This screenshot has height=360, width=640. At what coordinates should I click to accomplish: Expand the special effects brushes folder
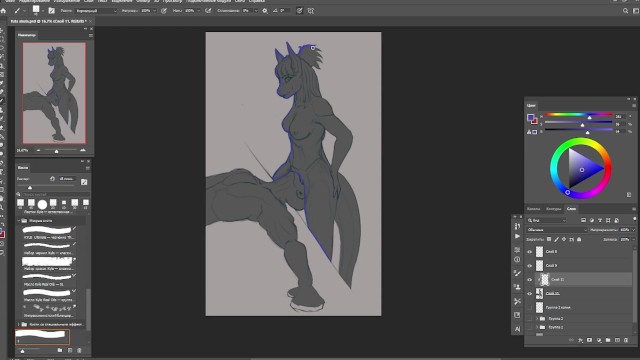click(x=18, y=324)
